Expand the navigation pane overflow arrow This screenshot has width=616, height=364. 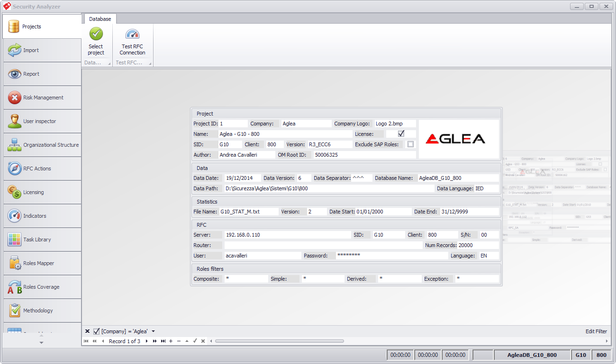tap(41, 342)
